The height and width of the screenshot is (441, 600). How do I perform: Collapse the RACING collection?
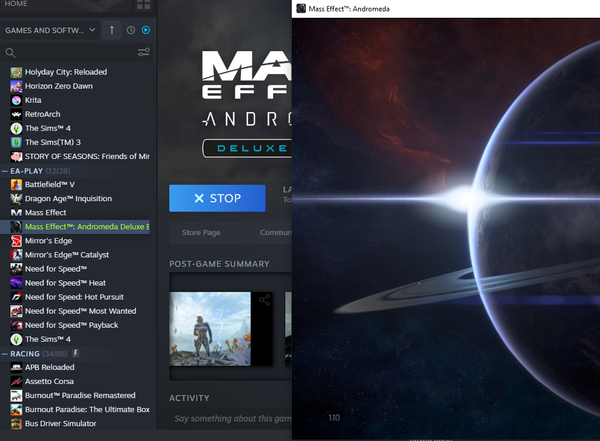coord(5,354)
